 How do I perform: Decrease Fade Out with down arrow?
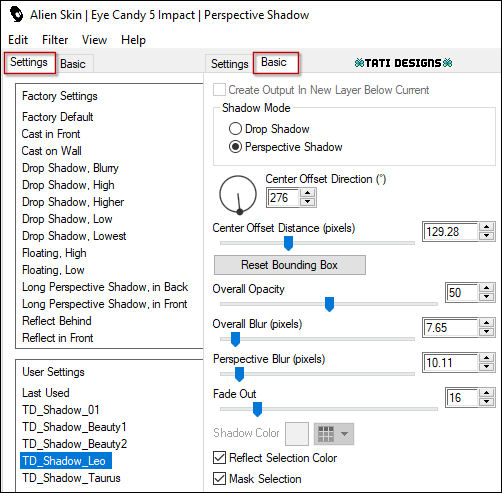click(487, 402)
